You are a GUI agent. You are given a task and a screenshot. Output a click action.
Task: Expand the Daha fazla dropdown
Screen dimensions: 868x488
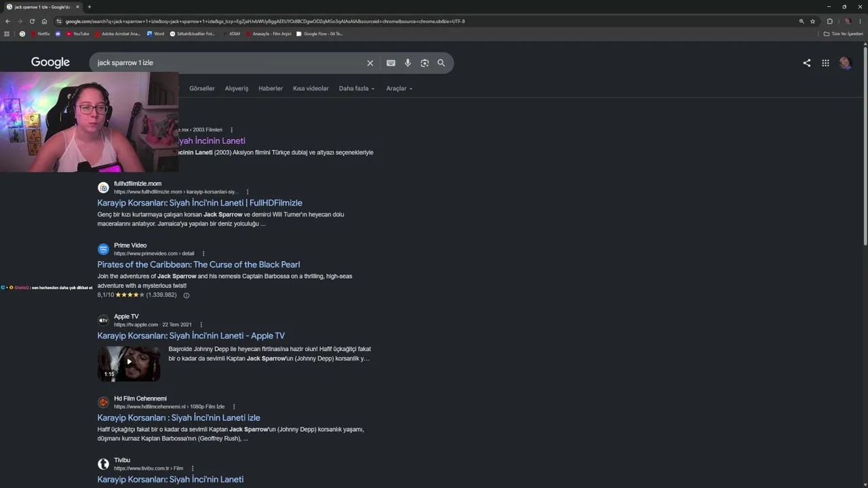[357, 88]
